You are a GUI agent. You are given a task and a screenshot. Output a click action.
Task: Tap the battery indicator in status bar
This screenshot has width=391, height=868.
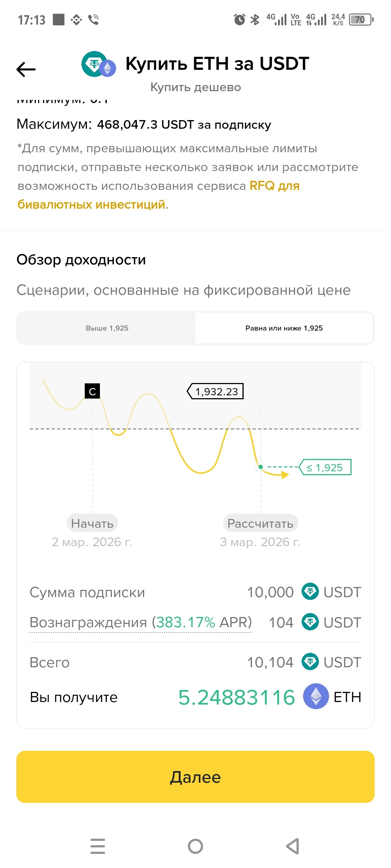[x=361, y=20]
